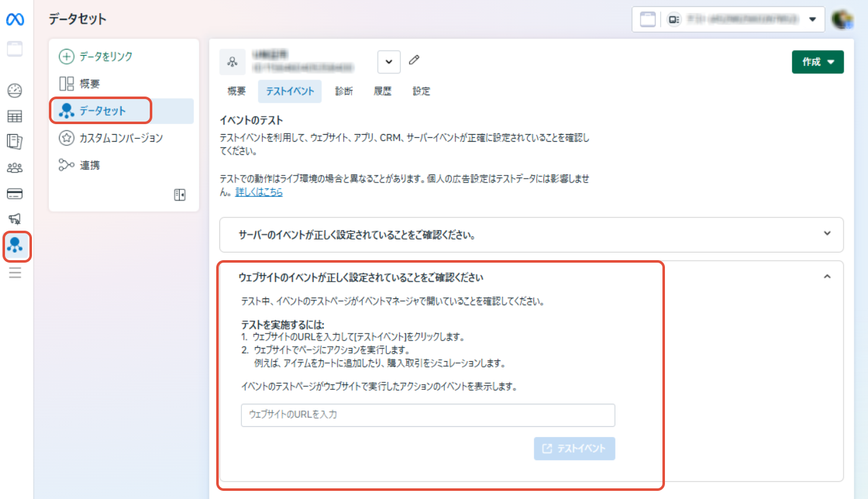This screenshot has height=499, width=868.
Task: Click the pencil edit icon beside dataset name
Action: pos(414,60)
